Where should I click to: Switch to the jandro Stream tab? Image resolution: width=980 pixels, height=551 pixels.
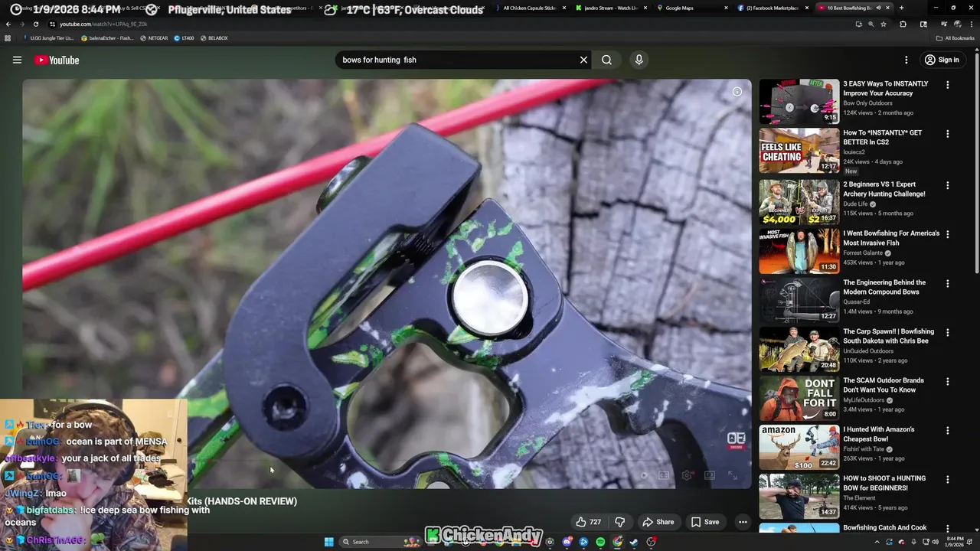(611, 8)
